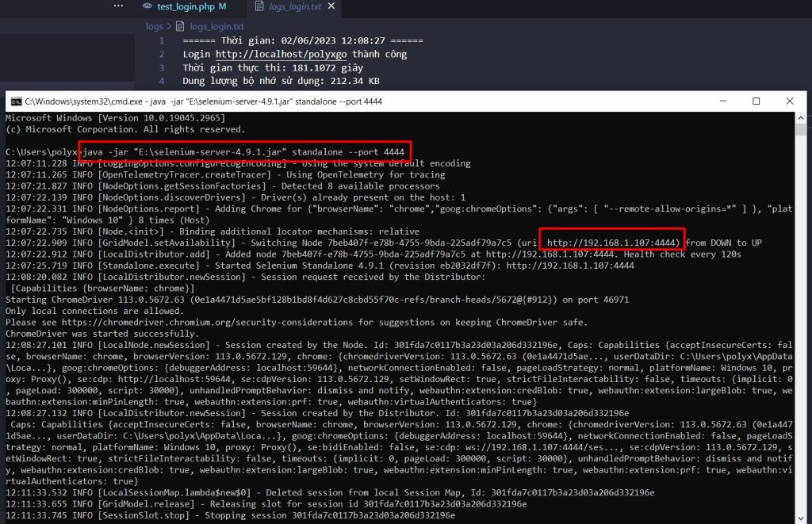
Task: Click the 'Microsoft Windows [Version 10.0.19045.2965]' line
Action: point(116,118)
